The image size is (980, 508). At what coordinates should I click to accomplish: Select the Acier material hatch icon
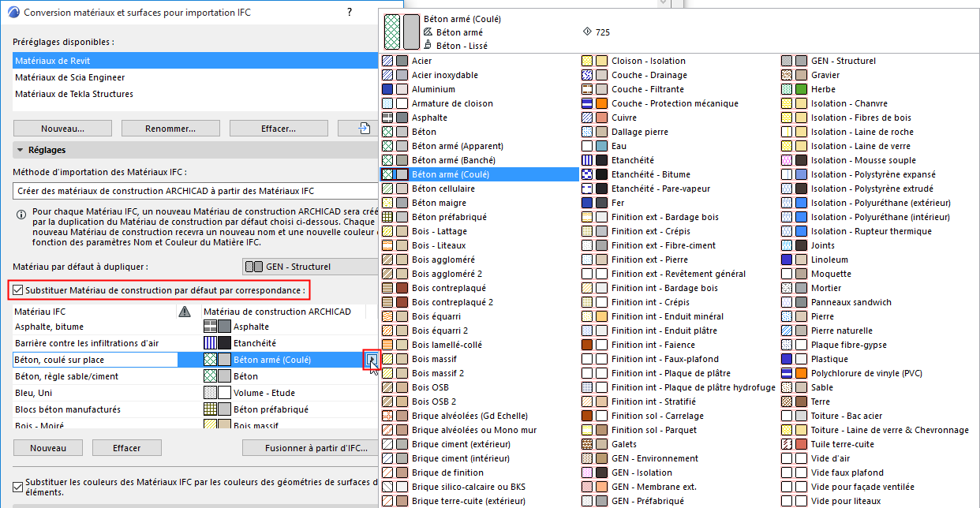click(x=387, y=60)
